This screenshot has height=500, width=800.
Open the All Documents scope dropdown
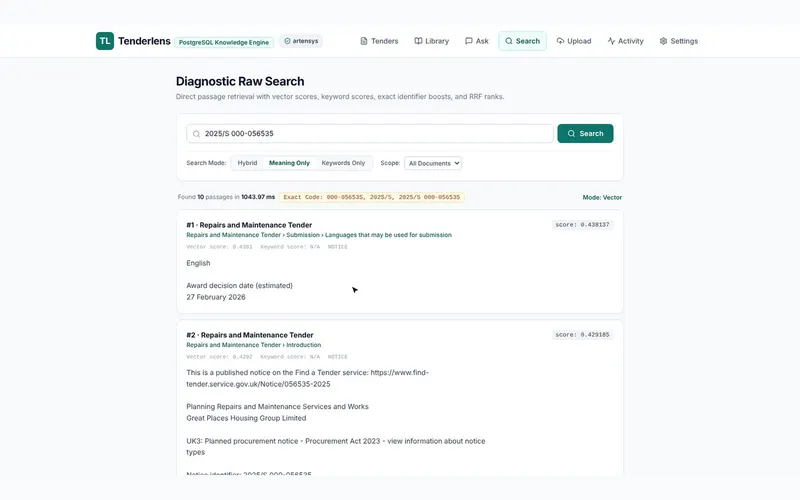pyautogui.click(x=433, y=163)
